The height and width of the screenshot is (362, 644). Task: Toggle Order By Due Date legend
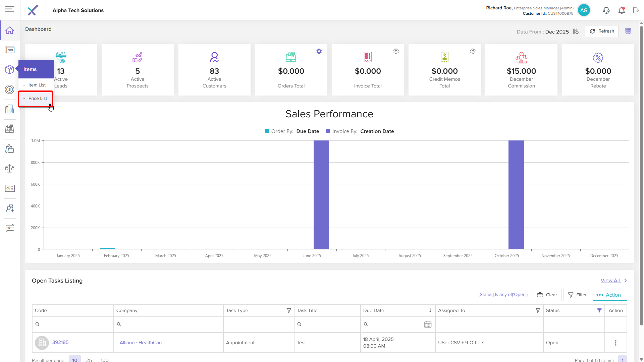(292, 131)
